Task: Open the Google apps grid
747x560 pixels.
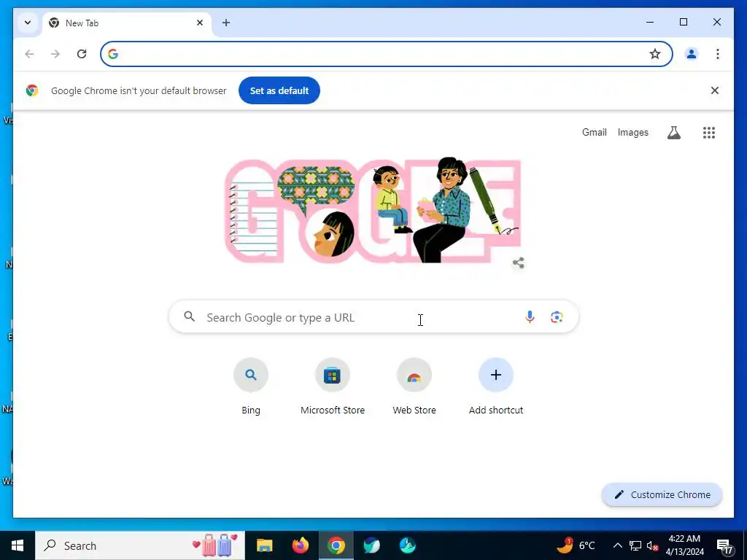Action: point(709,133)
